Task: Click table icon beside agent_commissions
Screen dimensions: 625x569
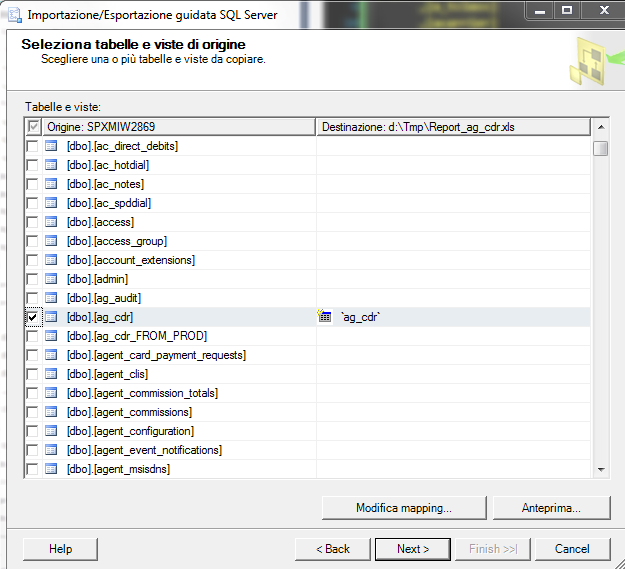Action: pos(51,412)
